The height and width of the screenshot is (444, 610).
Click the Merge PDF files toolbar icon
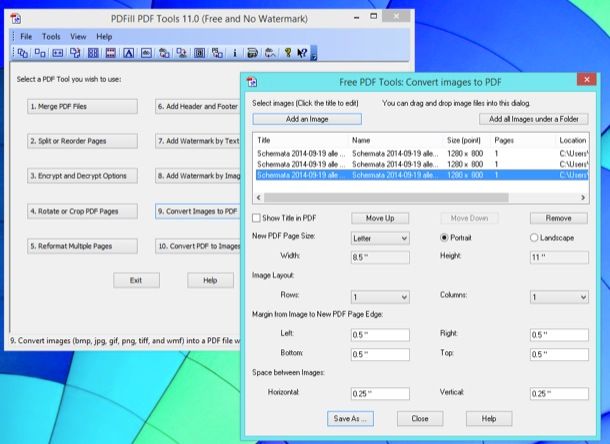point(23,53)
